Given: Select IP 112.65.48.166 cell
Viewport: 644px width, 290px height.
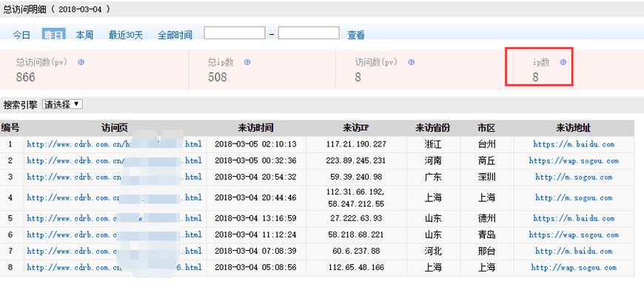Looking at the screenshot, I should click(356, 268).
